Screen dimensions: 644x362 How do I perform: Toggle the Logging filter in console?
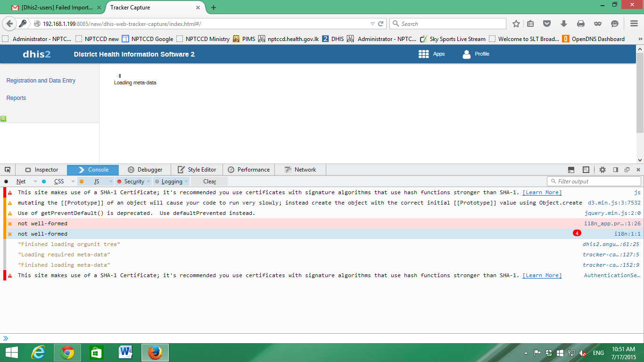(x=172, y=181)
